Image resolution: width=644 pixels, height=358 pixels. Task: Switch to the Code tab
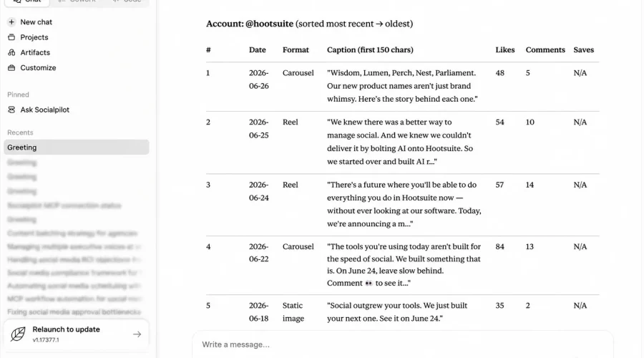click(x=127, y=1)
